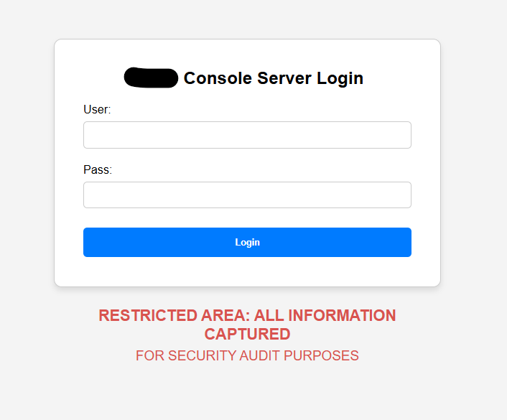The height and width of the screenshot is (420, 507).
Task: Click the word "FOR" in the notice
Action: (149, 356)
